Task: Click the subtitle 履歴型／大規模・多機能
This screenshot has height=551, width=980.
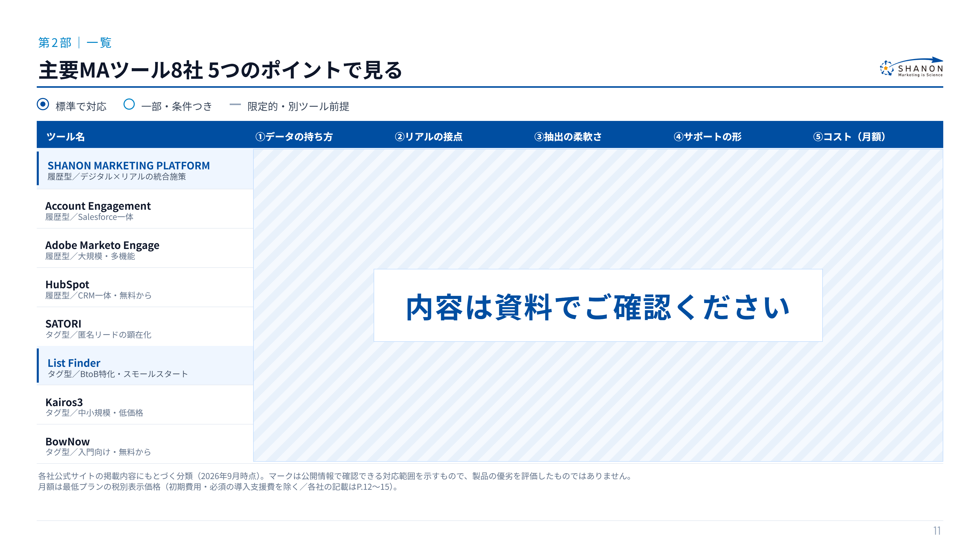Action: 90,256
